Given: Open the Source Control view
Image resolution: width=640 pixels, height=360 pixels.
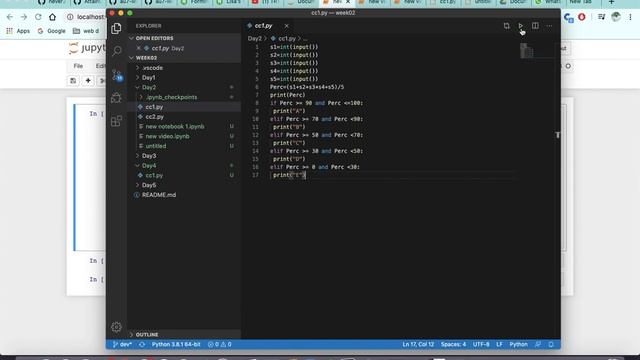Looking at the screenshot, I should click(x=117, y=75).
